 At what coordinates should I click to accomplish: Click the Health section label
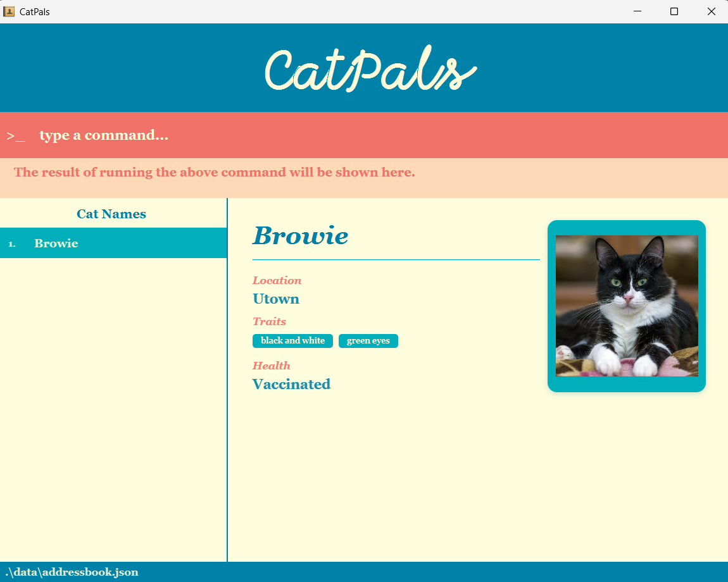[x=271, y=365]
